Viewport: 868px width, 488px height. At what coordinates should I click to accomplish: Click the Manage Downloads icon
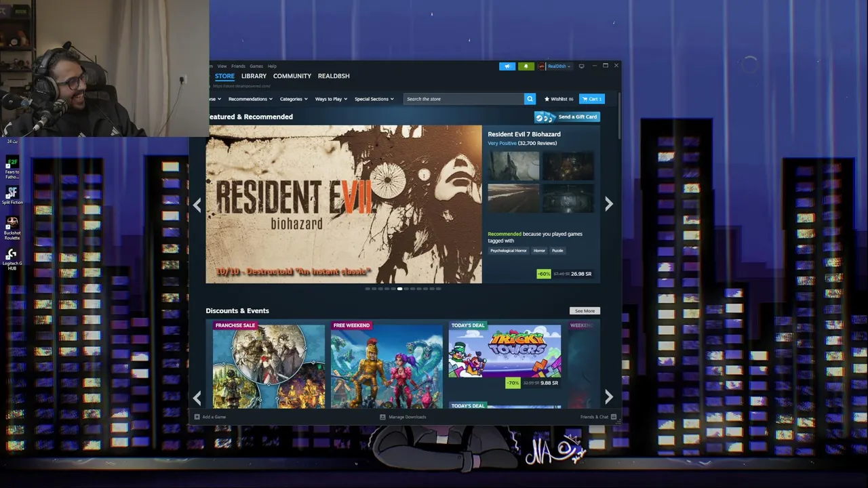click(x=382, y=417)
